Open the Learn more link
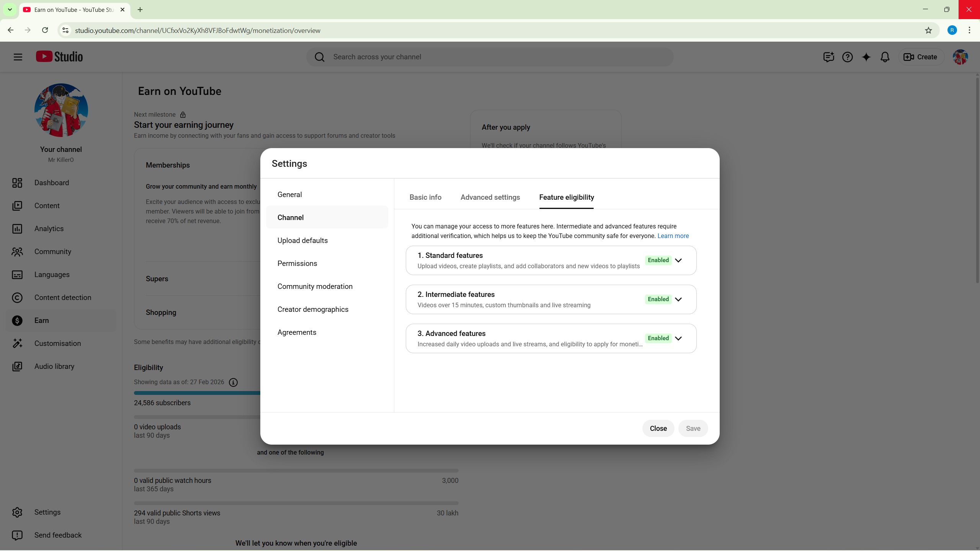Image resolution: width=980 pixels, height=551 pixels. (x=673, y=236)
